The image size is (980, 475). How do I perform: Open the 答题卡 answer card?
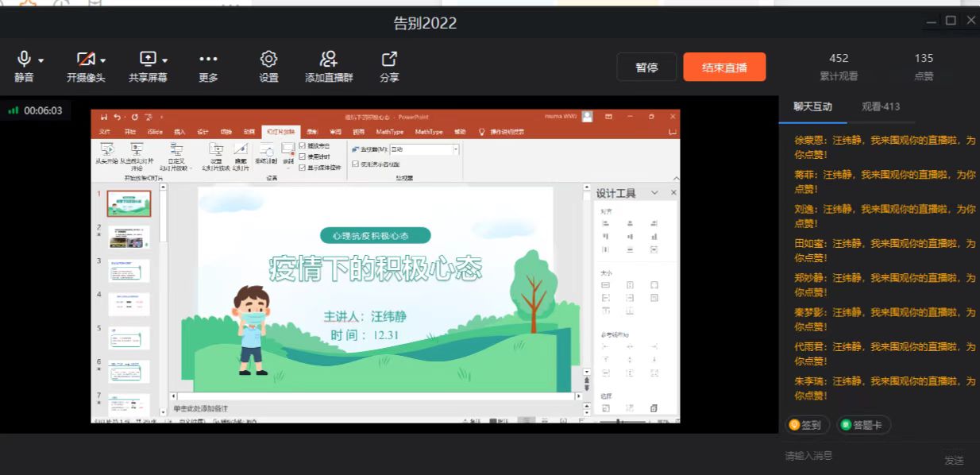[864, 425]
